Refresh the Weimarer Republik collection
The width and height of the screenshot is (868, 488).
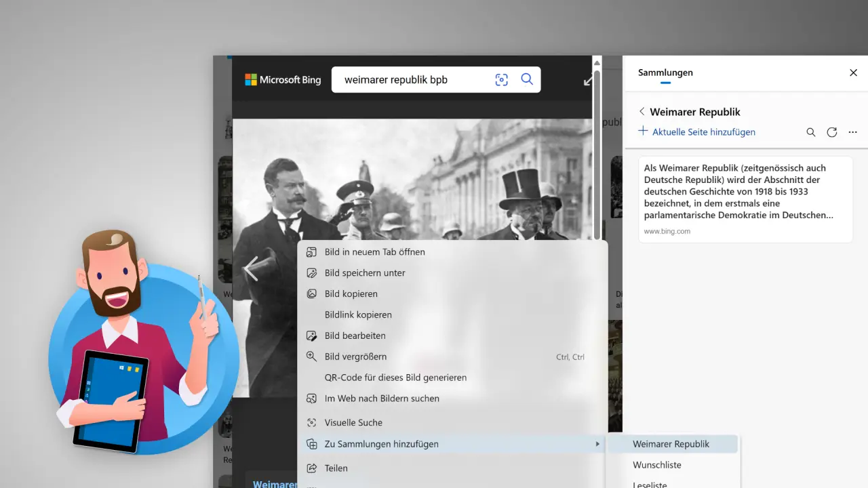pyautogui.click(x=832, y=132)
